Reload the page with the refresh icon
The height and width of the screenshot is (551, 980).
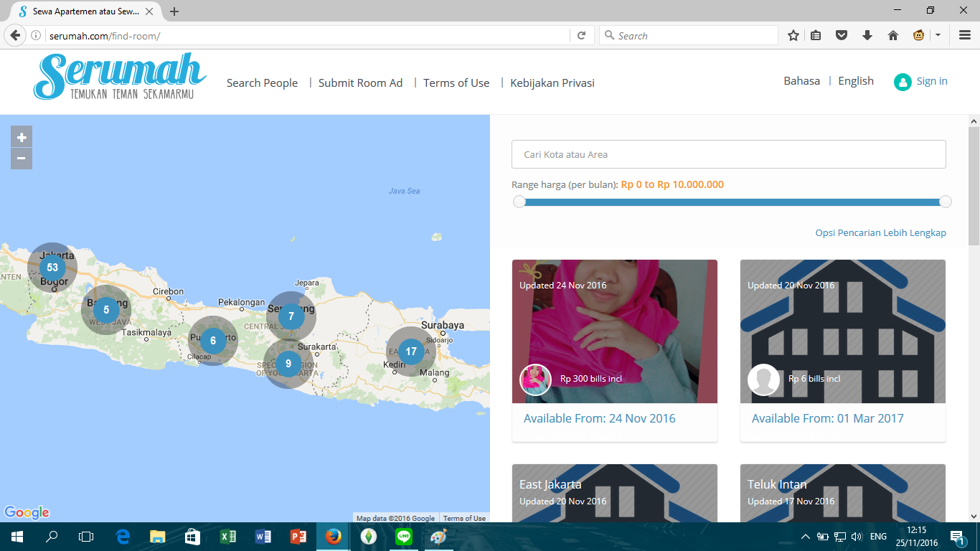(x=582, y=35)
